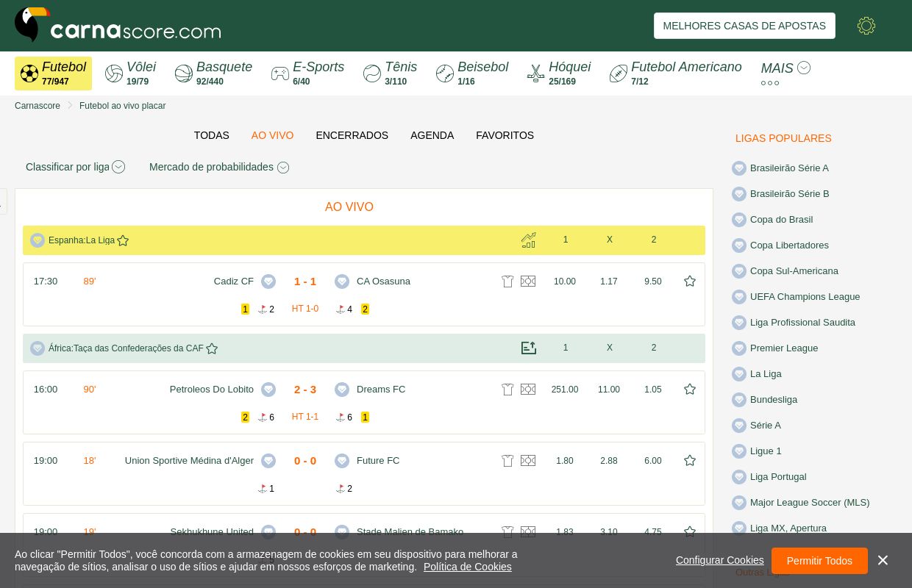Dismiss the cookie consent banner

coord(883,561)
